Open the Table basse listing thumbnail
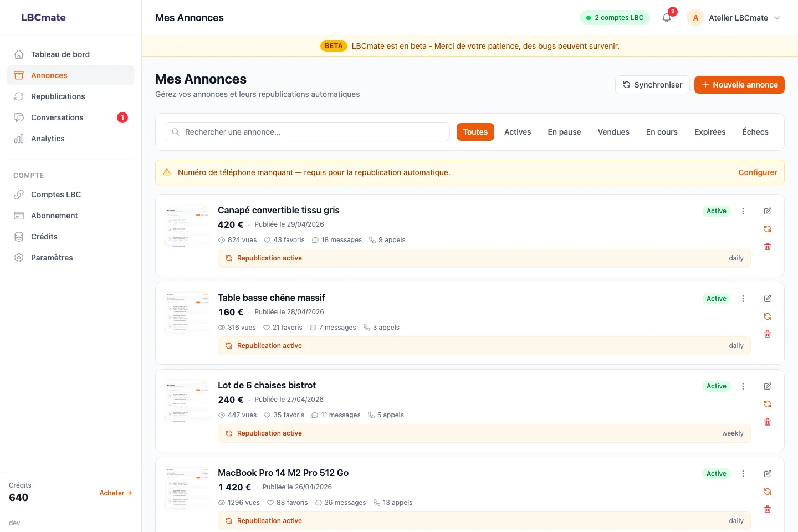This screenshot has width=798, height=532. [187, 313]
